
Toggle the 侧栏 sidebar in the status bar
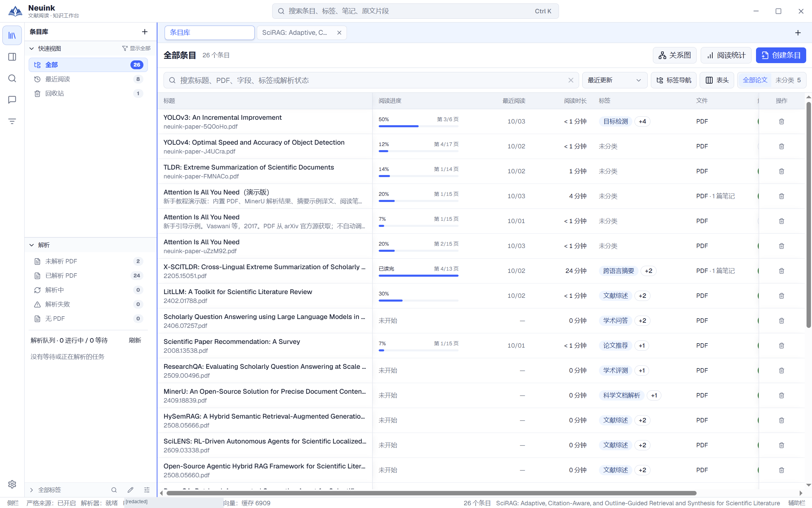[13, 503]
